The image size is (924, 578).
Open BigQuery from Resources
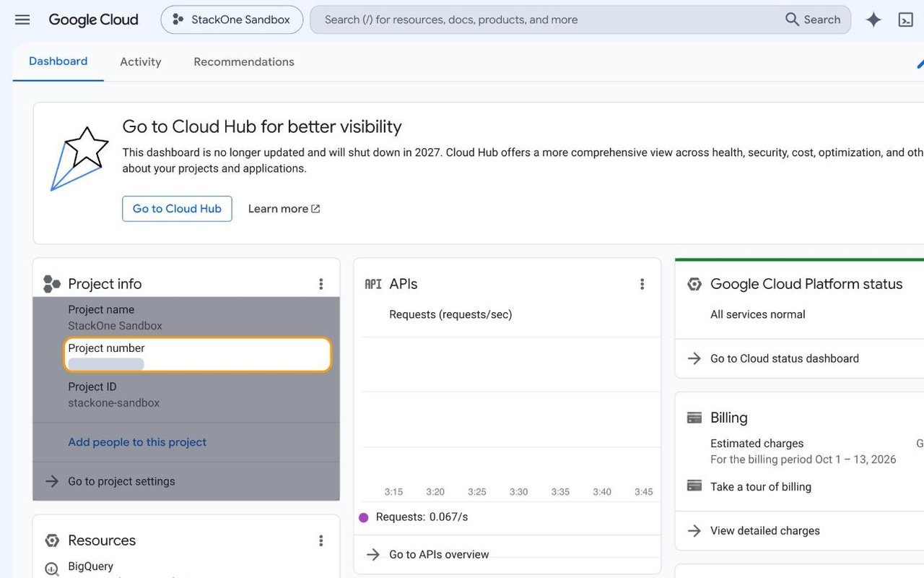click(90, 566)
